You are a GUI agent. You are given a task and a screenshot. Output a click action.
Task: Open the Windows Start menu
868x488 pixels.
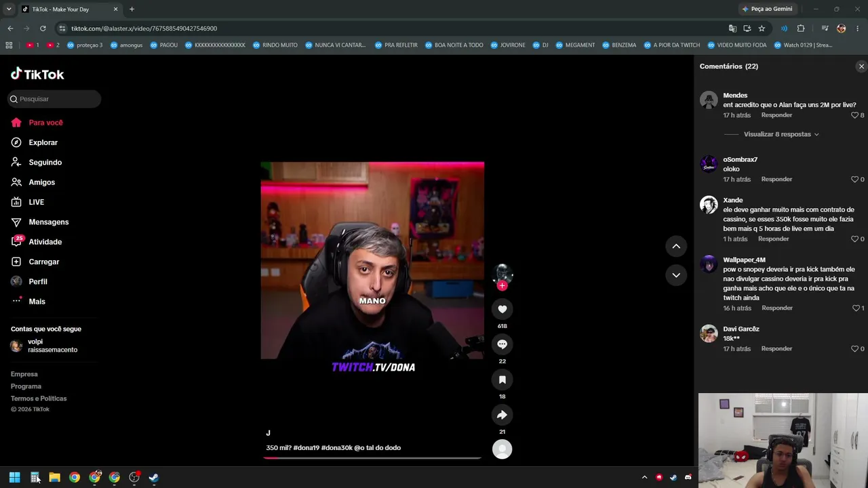click(14, 478)
